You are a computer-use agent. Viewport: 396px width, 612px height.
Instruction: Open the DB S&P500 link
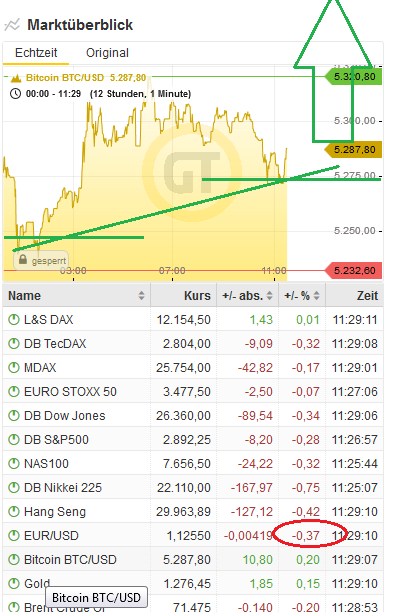[56, 439]
